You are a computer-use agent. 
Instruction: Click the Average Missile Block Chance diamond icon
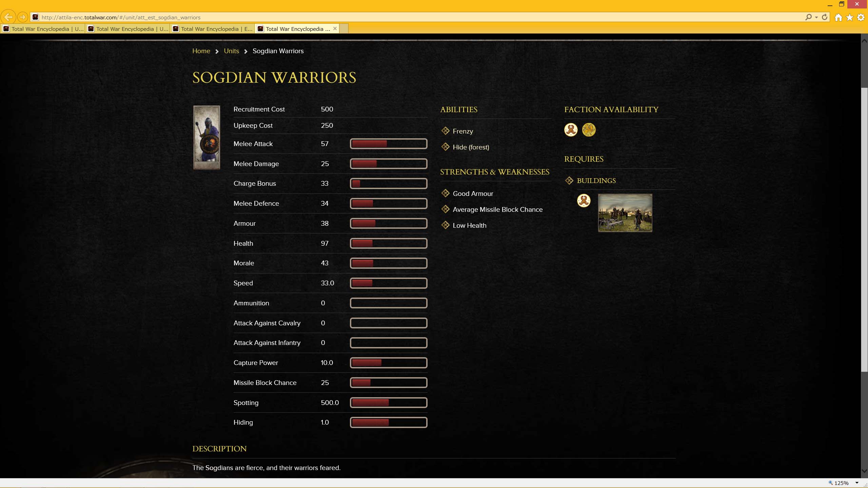[445, 209]
